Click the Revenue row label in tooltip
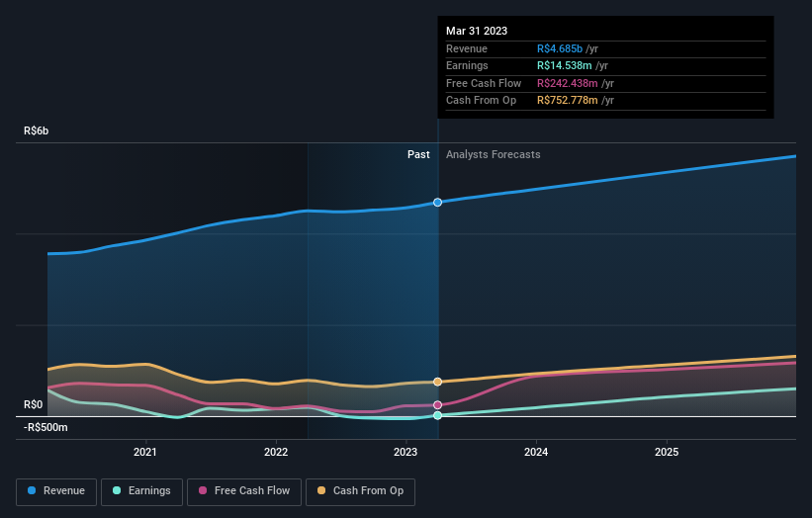The width and height of the screenshot is (812, 518). click(467, 48)
